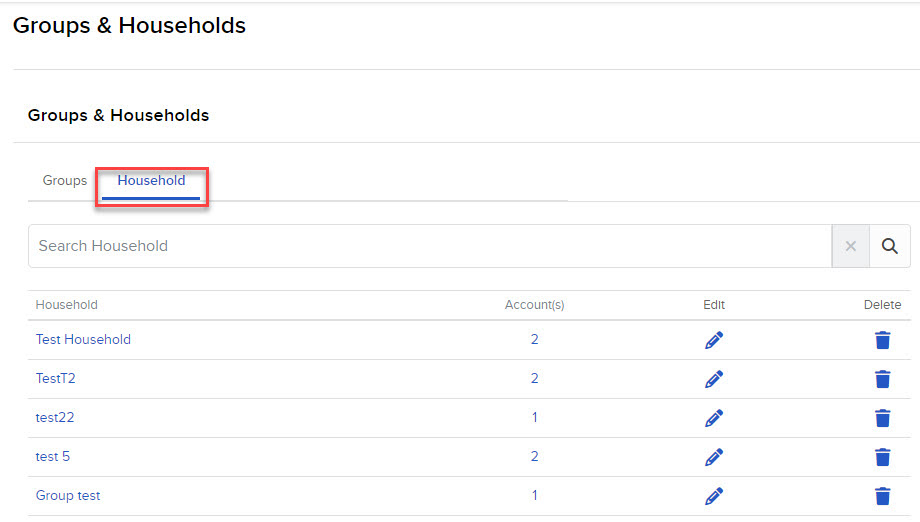Edit the Group test household
This screenshot has width=920, height=522.
[x=713, y=496]
